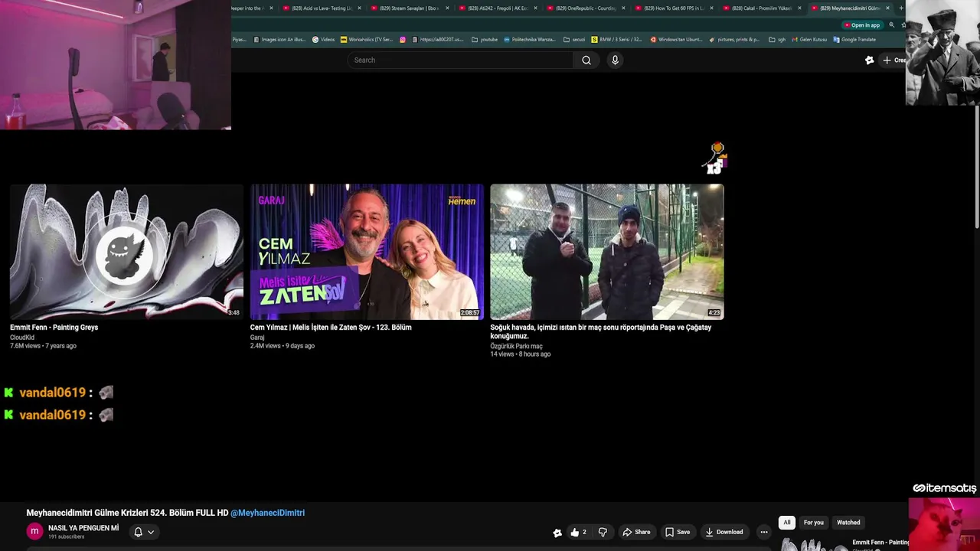The image size is (980, 551).
Task: Click the Garaj channel name
Action: (x=257, y=337)
